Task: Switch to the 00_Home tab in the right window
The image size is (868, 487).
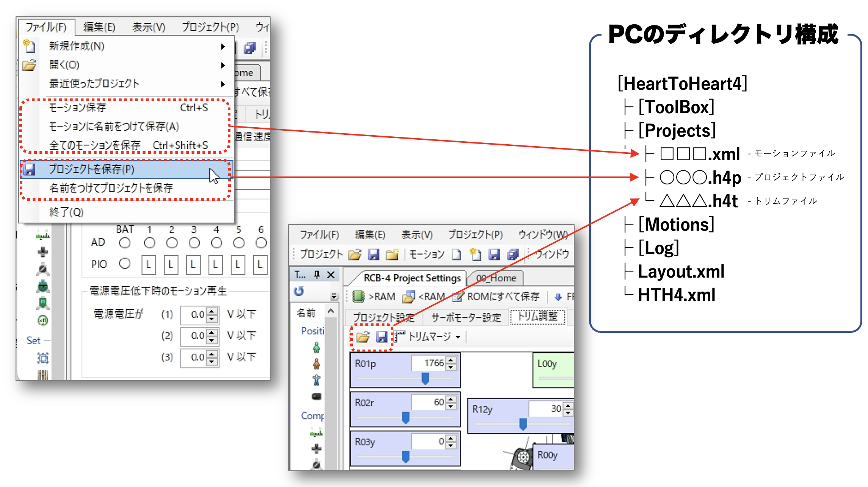Action: pos(496,278)
